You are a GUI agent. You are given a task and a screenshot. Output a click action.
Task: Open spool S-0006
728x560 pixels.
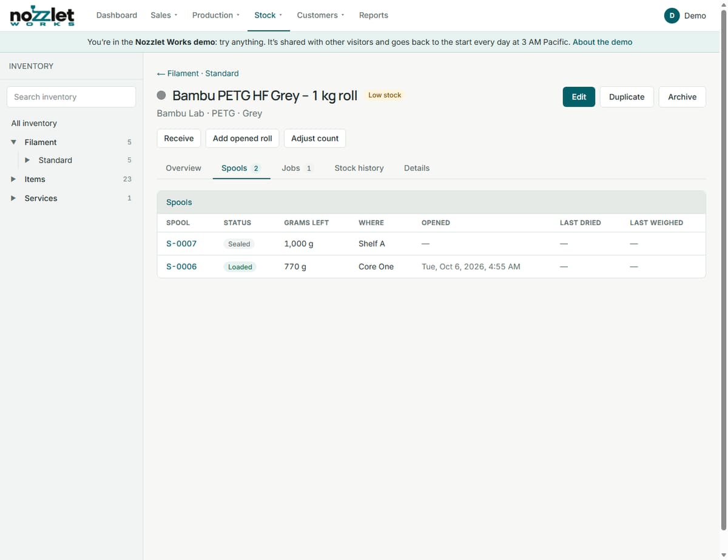point(181,266)
